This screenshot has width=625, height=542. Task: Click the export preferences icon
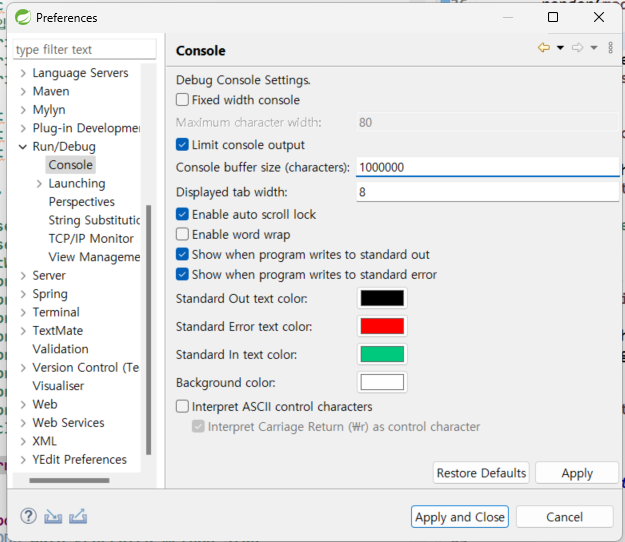point(78,516)
